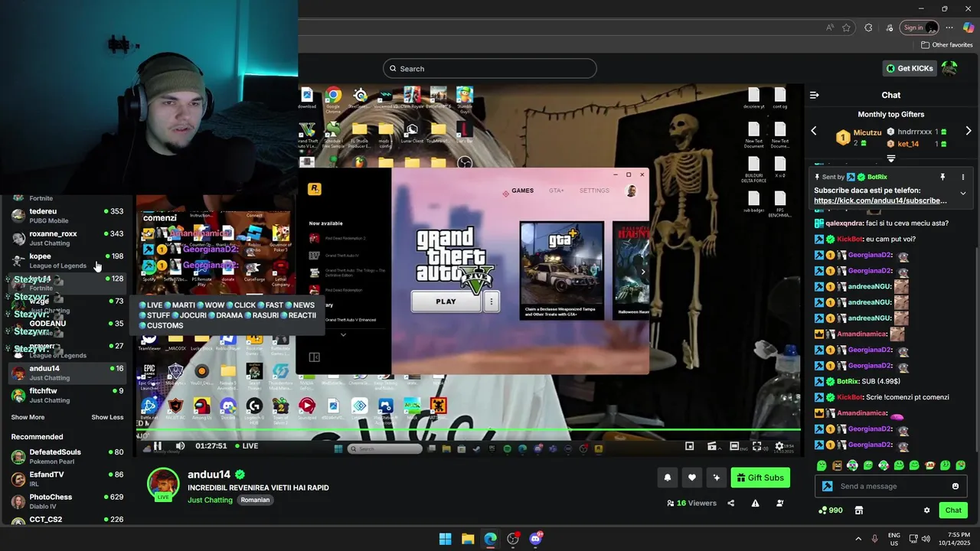
Task: Show hidden system tray icons
Action: (x=858, y=539)
